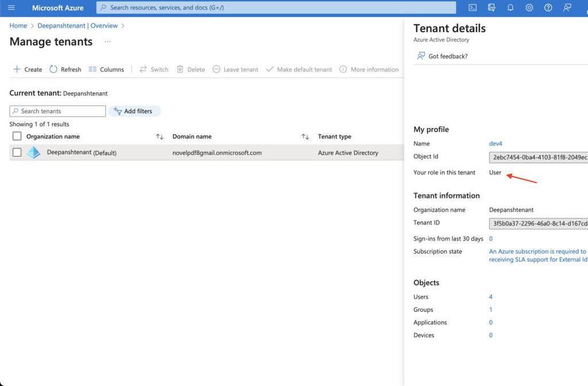Screen dimensions: 588x386
Task: Sort by Organization name arrows
Action: coord(160,137)
